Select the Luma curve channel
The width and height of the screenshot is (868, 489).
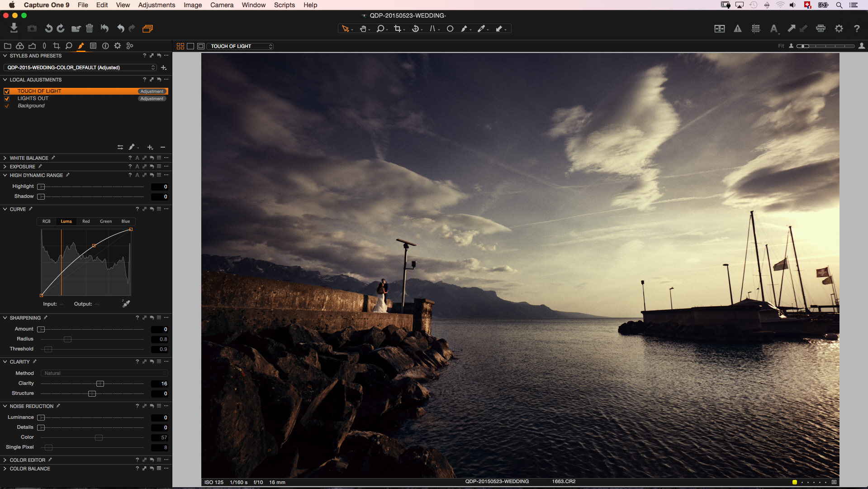click(x=66, y=221)
